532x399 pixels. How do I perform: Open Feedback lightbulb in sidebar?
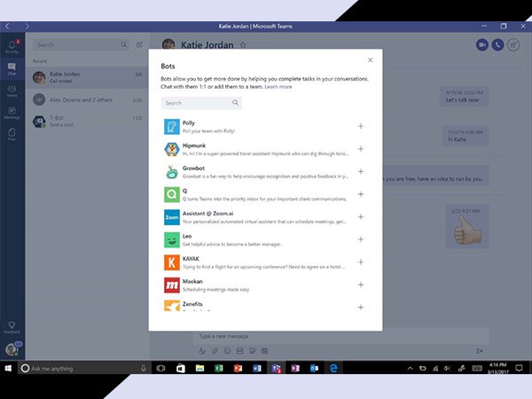pyautogui.click(x=12, y=327)
